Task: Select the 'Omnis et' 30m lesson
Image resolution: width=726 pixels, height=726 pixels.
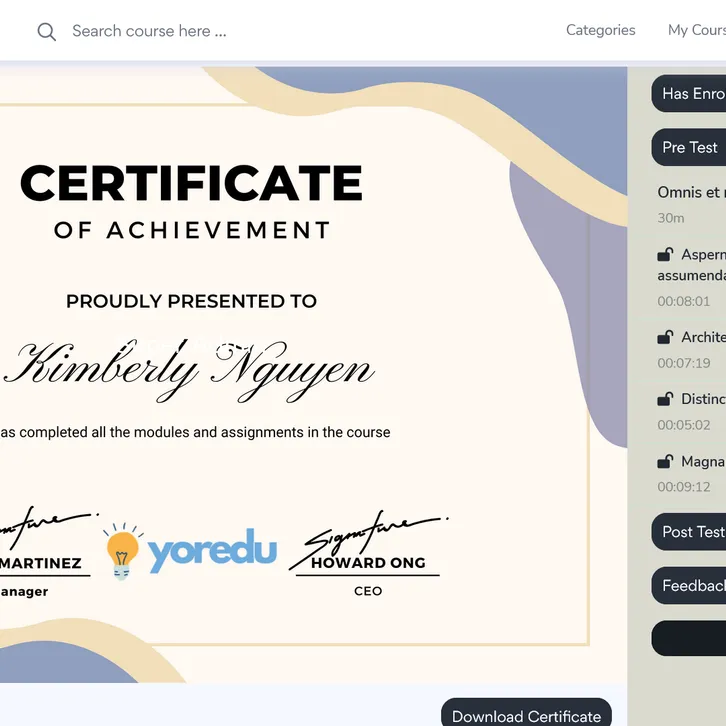Action: point(690,192)
